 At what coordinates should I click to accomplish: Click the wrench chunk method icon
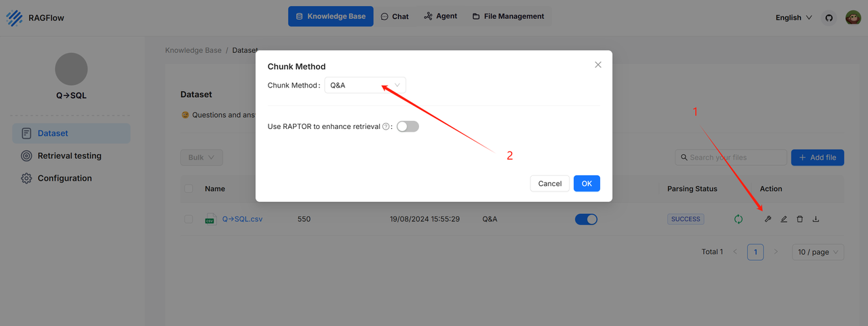(768, 219)
